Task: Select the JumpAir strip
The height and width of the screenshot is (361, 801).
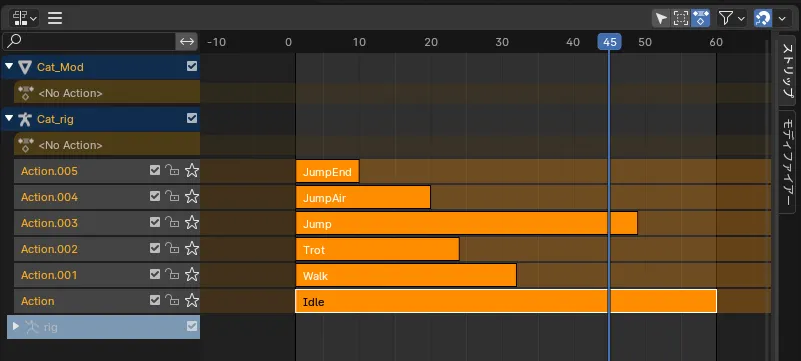Action: coord(363,198)
